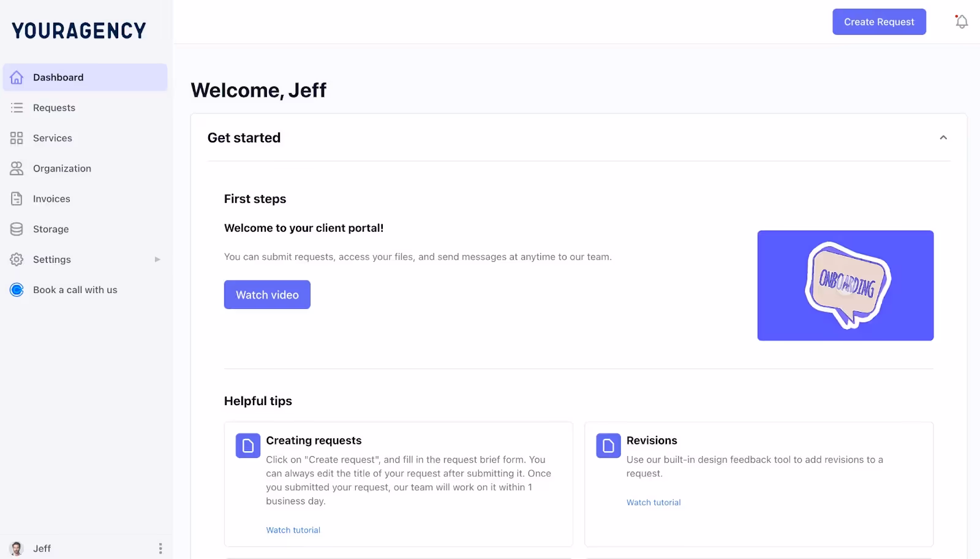Click the Revisions card title
This screenshot has height=559, width=980.
pos(652,441)
